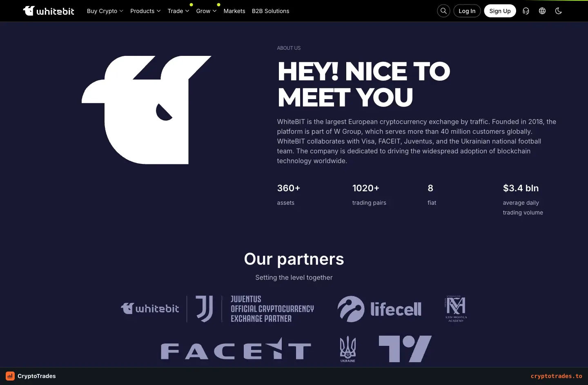Image resolution: width=588 pixels, height=385 pixels.
Task: Click the 'Setting the level together' subtitle
Action: tap(294, 277)
